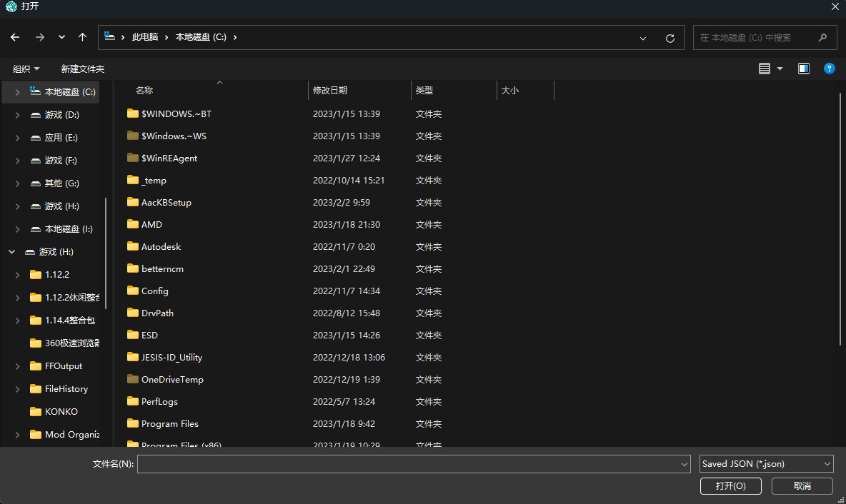Click date 2023/2/2 9:59 of AacKBSetup
846x504 pixels.
coord(342,203)
